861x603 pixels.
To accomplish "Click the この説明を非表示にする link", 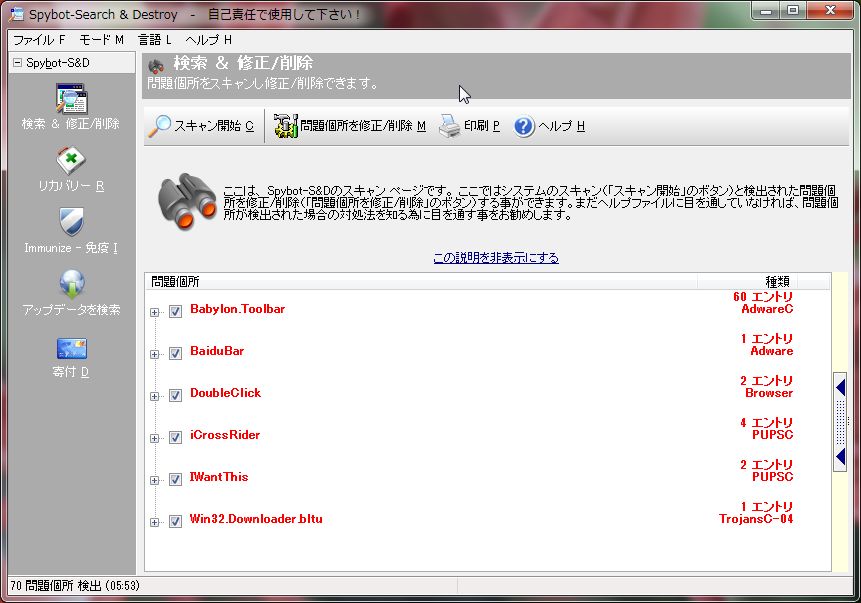I will click(x=496, y=258).
